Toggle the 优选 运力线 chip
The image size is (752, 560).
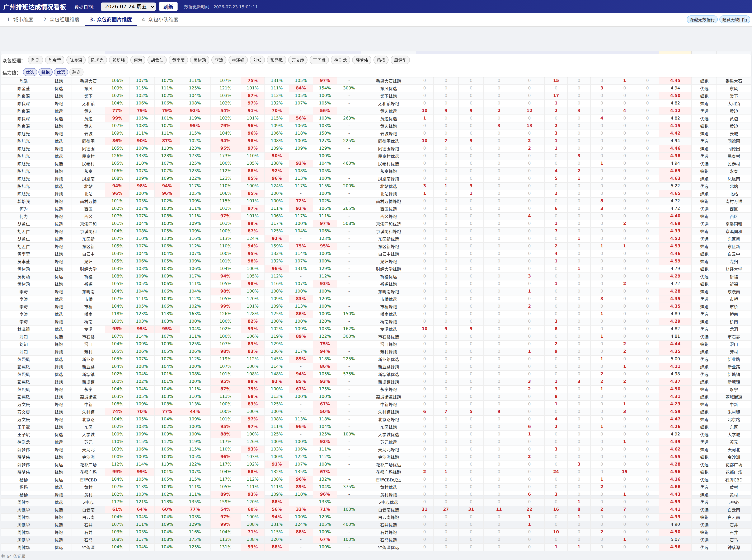pyautogui.click(x=30, y=72)
